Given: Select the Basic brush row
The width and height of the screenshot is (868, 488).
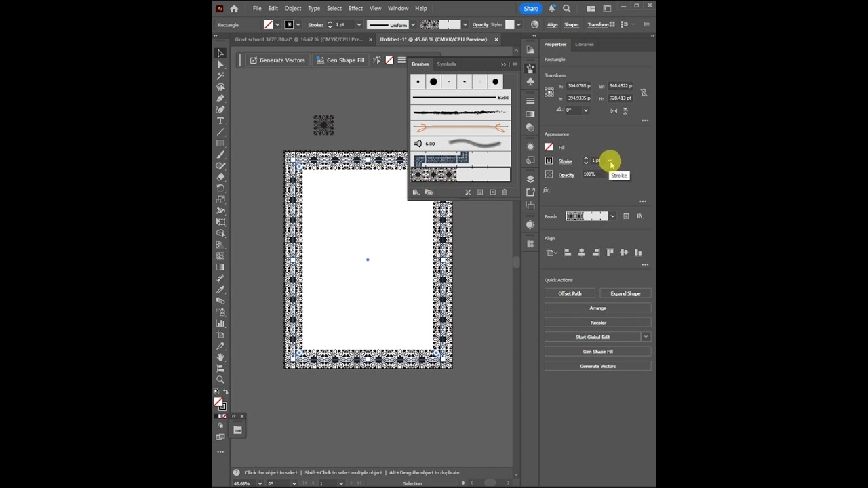Looking at the screenshot, I should (x=460, y=98).
